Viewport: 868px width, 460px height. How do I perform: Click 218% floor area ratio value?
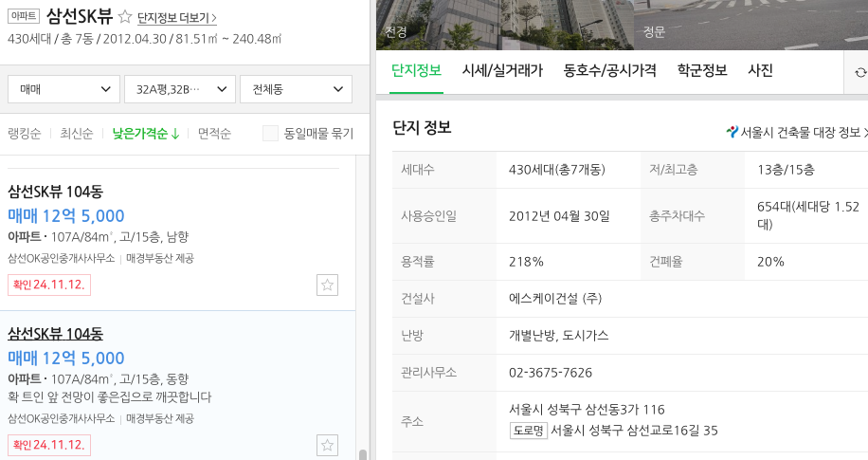526,262
